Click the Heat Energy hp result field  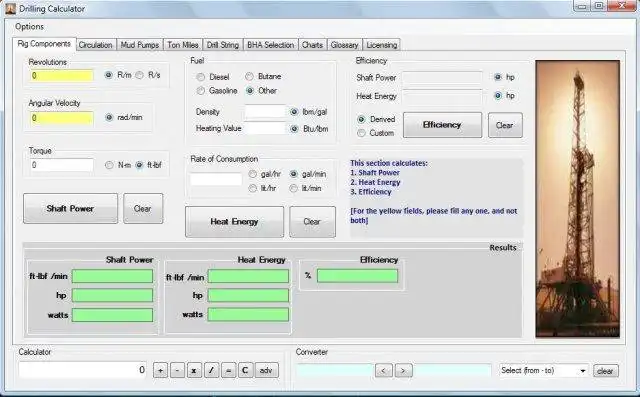tap(248, 295)
